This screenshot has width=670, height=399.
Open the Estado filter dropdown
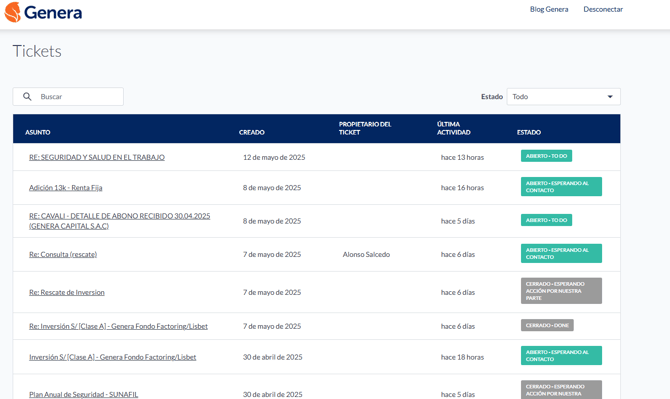click(564, 97)
